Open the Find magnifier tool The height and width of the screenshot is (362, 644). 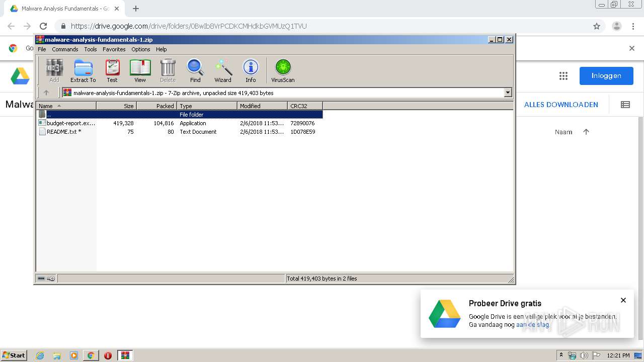click(195, 70)
